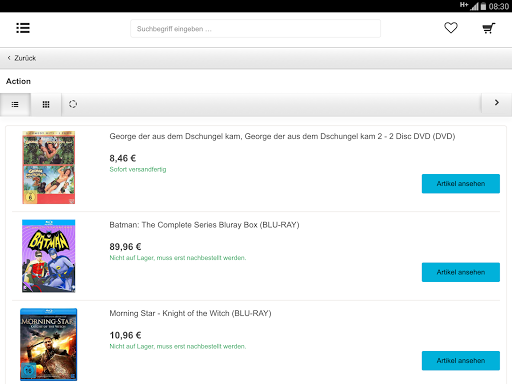The height and width of the screenshot is (384, 512).
Task: Switch to list view layout
Action: point(15,105)
